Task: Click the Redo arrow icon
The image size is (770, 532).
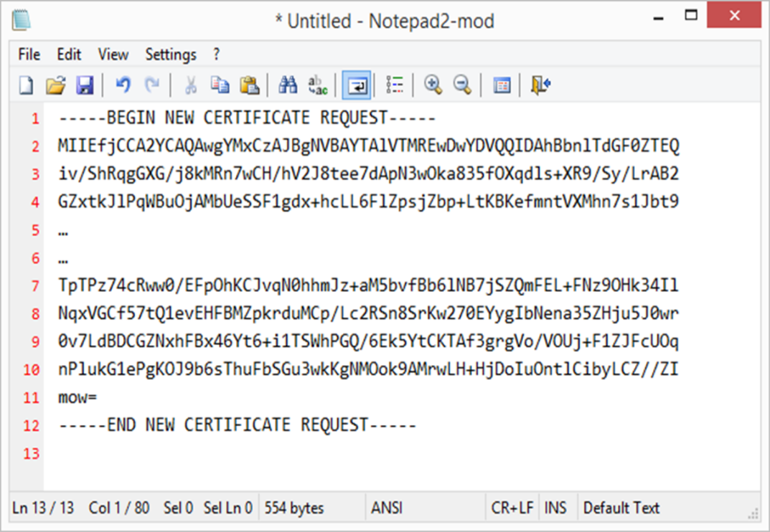Action: click(x=151, y=85)
